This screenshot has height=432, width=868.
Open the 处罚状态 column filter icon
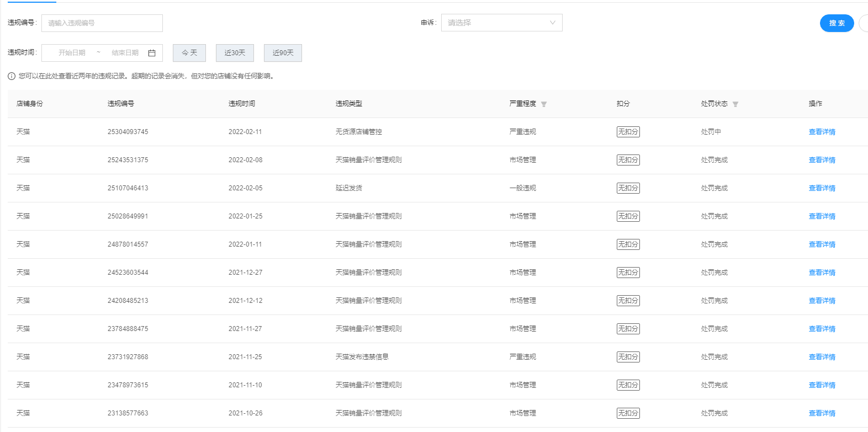pyautogui.click(x=735, y=104)
